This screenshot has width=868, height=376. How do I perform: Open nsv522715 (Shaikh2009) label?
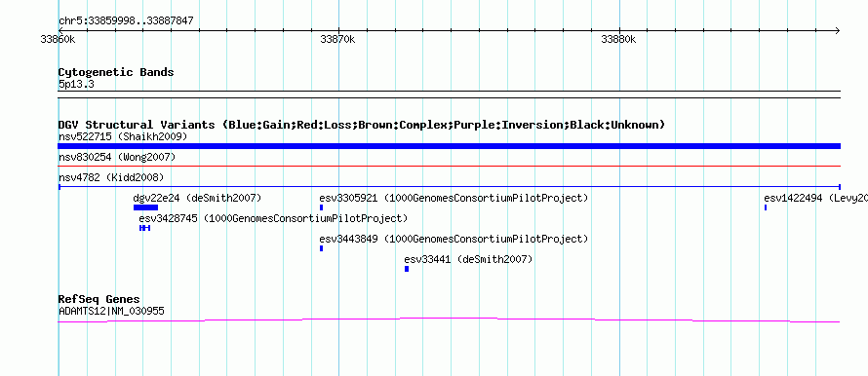click(x=123, y=136)
